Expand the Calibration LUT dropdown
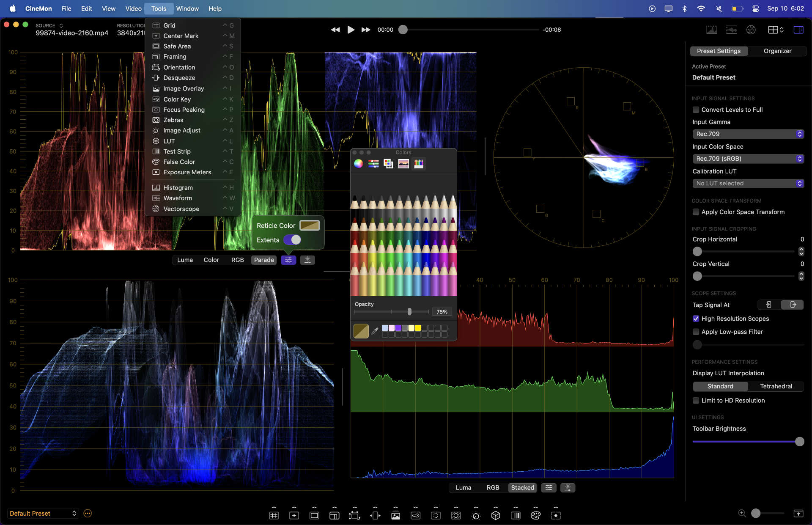Screen dimensions: 812x525 [748, 183]
